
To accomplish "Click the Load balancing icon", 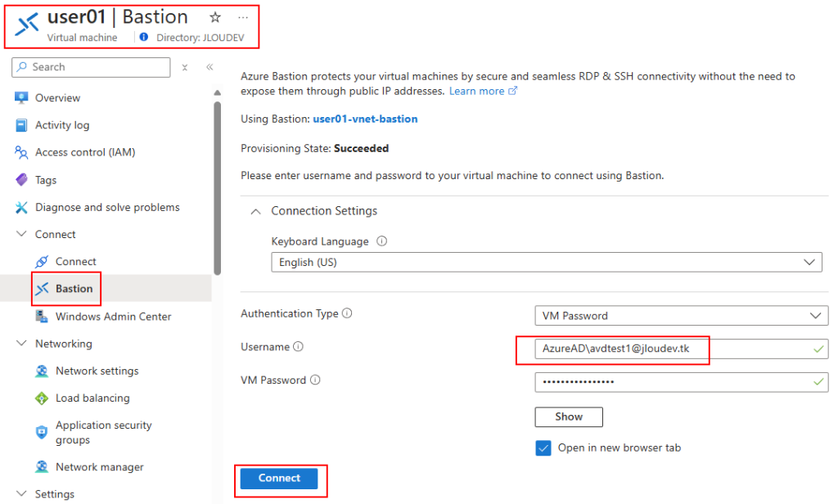I will tap(42, 398).
